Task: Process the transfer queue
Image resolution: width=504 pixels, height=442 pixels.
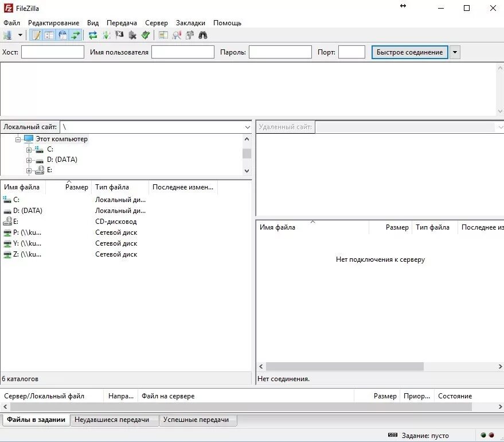Action: pyautogui.click(x=106, y=35)
